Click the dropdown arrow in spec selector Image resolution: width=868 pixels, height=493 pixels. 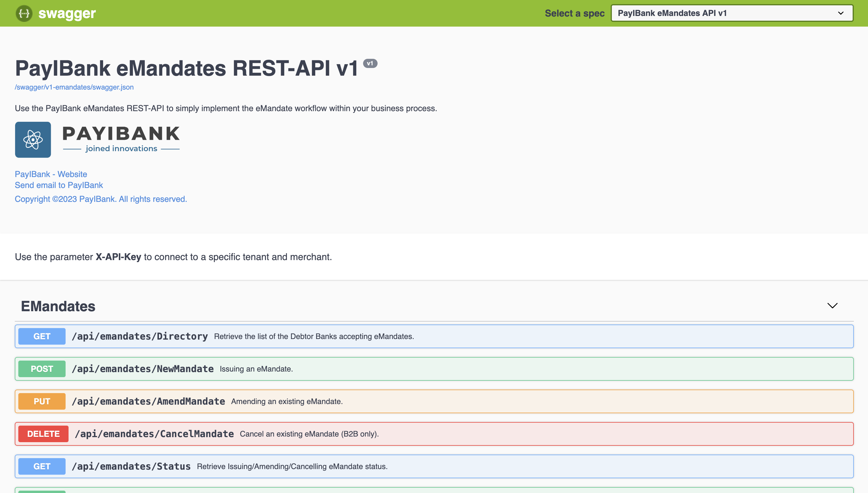pyautogui.click(x=841, y=13)
